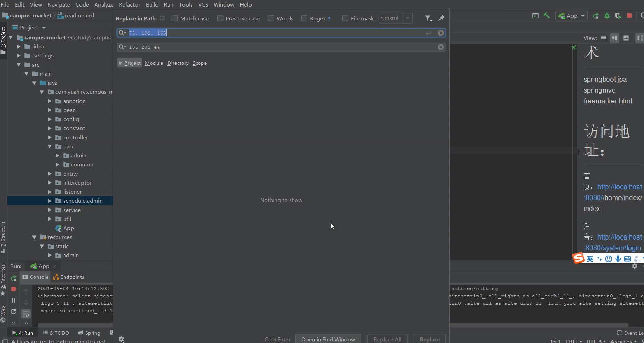This screenshot has width=644, height=343.
Task: Select editor and preview split view
Action: point(615,38)
